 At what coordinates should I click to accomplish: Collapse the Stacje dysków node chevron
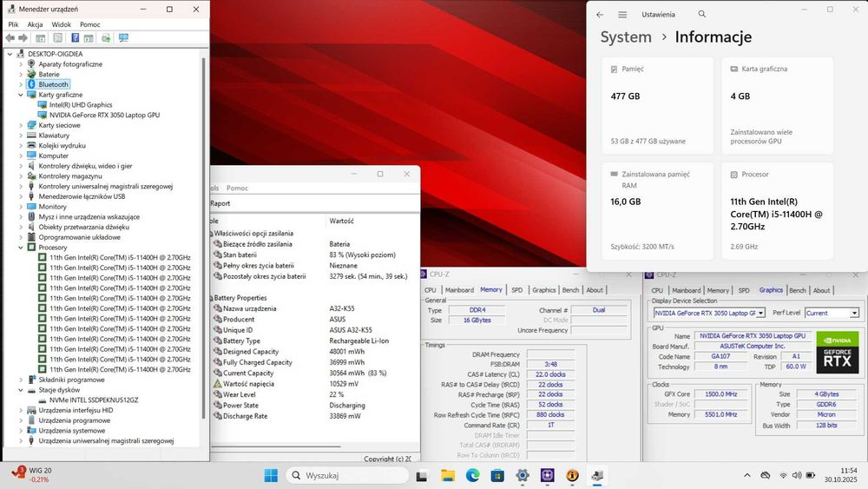pyautogui.click(x=21, y=390)
